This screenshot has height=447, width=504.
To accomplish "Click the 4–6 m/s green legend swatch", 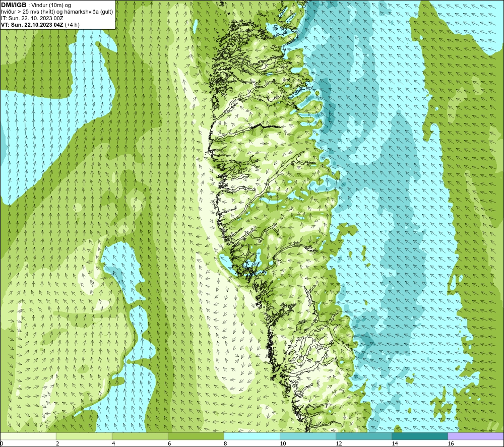I will point(140,436).
